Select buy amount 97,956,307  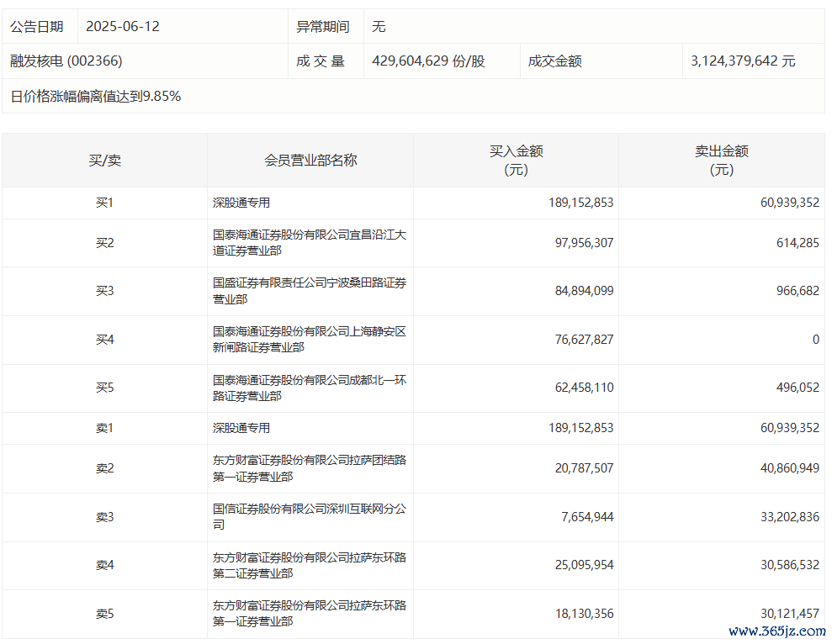(584, 243)
